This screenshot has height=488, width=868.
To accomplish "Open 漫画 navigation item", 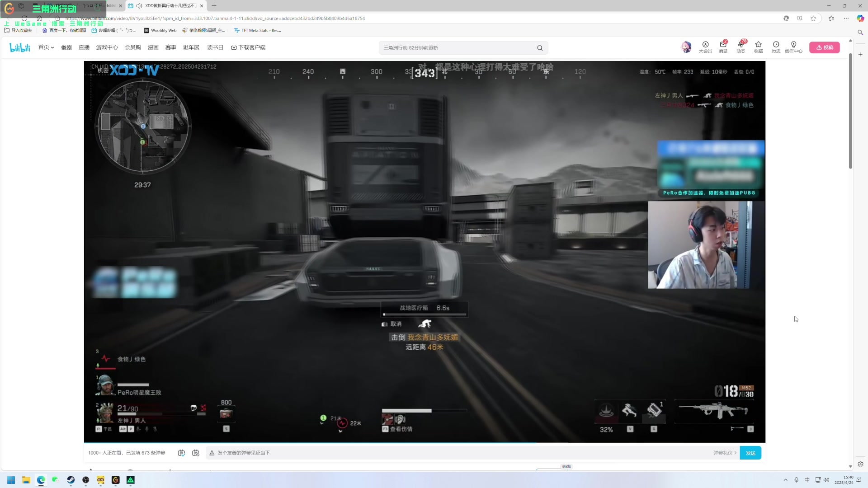I will pyautogui.click(x=153, y=47).
